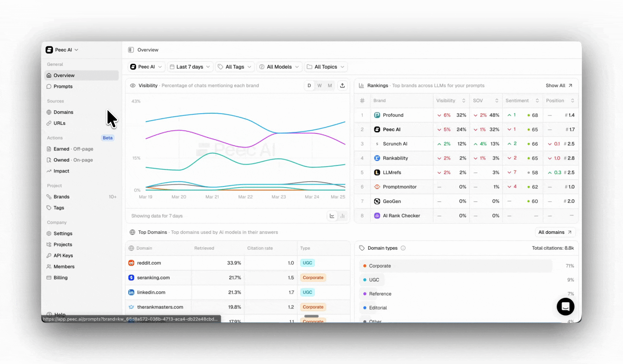
Task: Open Settings under Company
Action: tap(82, 234)
